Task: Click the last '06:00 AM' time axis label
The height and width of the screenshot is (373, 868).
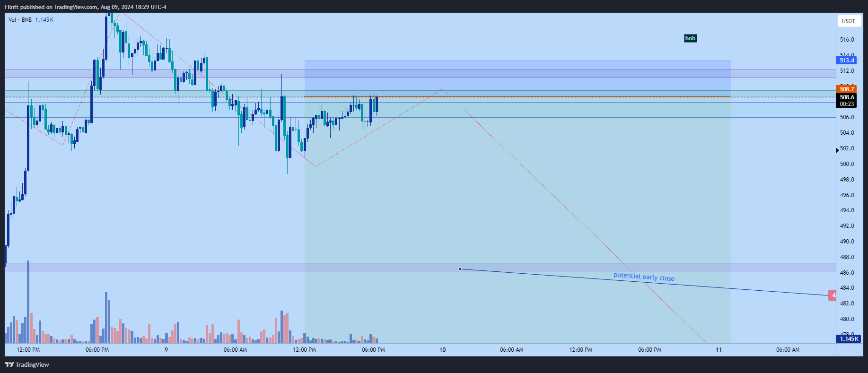Action: tap(788, 350)
